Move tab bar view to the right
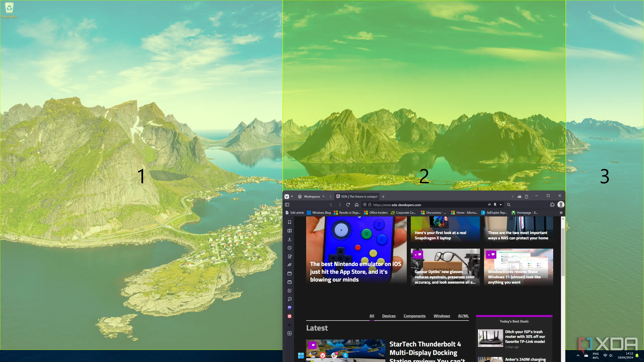Viewport: 644px width, 362px height. 512,197
